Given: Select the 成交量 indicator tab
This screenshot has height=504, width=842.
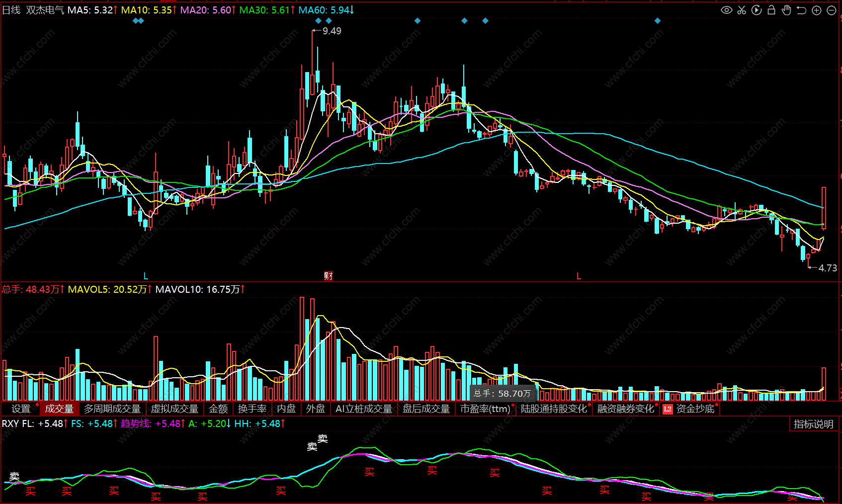Looking at the screenshot, I should coord(60,409).
